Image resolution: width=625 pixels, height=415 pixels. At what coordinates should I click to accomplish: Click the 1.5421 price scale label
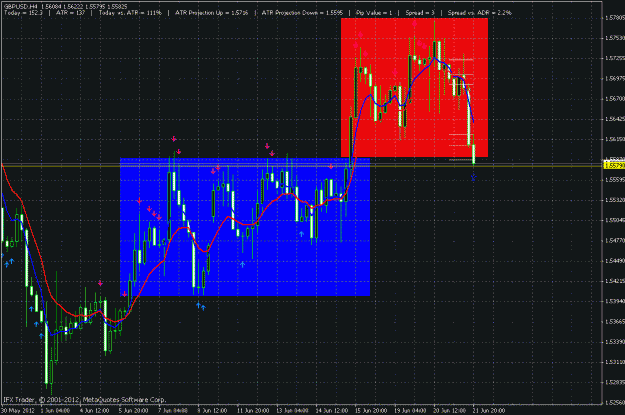[x=615, y=281]
